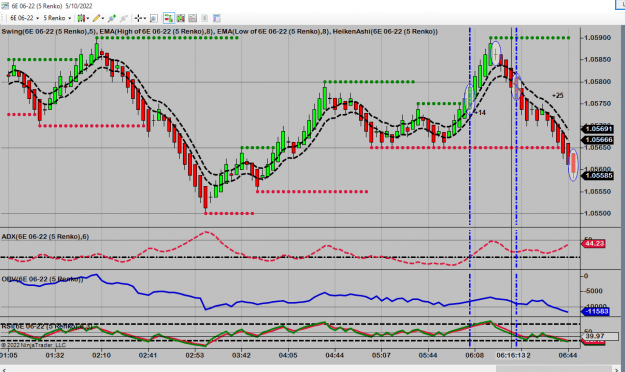Screen dimensions: 625x372
Task: Click the 1.05500 price axis label
Action: tap(597, 213)
